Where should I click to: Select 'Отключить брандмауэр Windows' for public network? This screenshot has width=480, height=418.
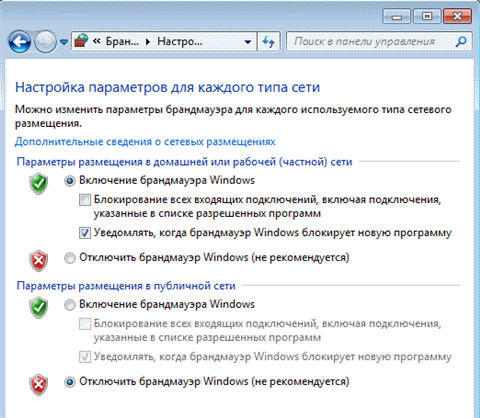[70, 382]
